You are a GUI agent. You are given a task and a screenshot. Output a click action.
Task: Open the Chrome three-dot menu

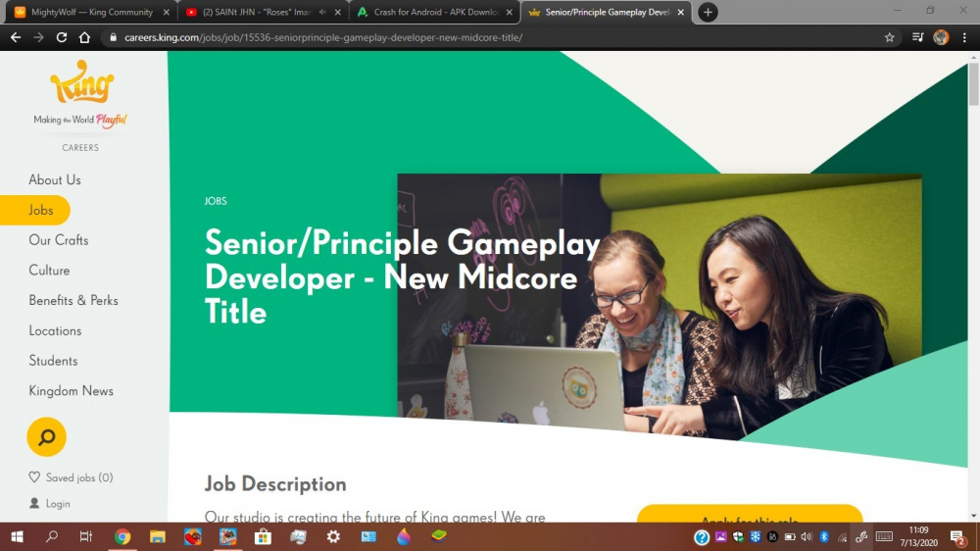964,37
